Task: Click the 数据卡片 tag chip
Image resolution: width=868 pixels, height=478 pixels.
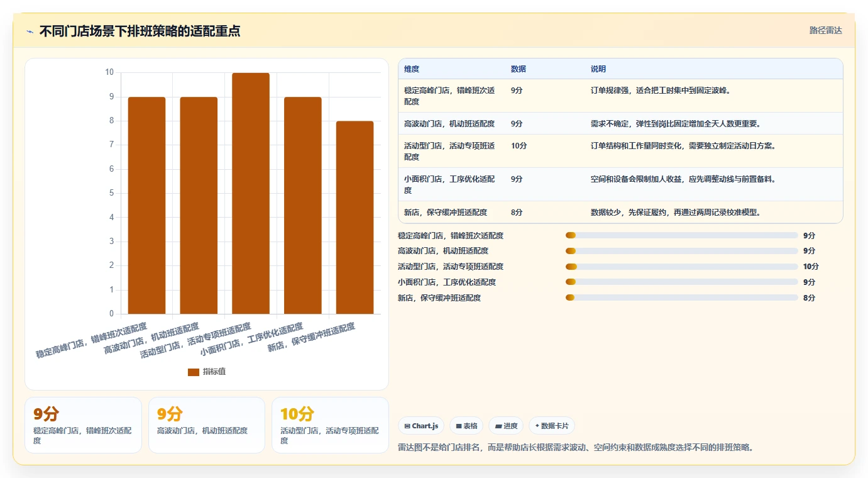Action: (x=552, y=426)
